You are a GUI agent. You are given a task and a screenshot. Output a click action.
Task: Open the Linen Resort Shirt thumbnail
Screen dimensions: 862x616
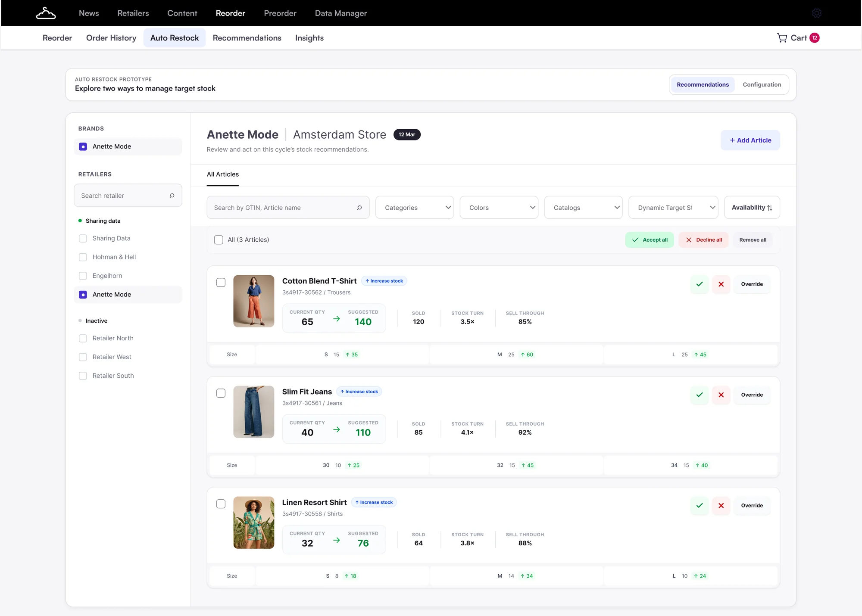[254, 523]
